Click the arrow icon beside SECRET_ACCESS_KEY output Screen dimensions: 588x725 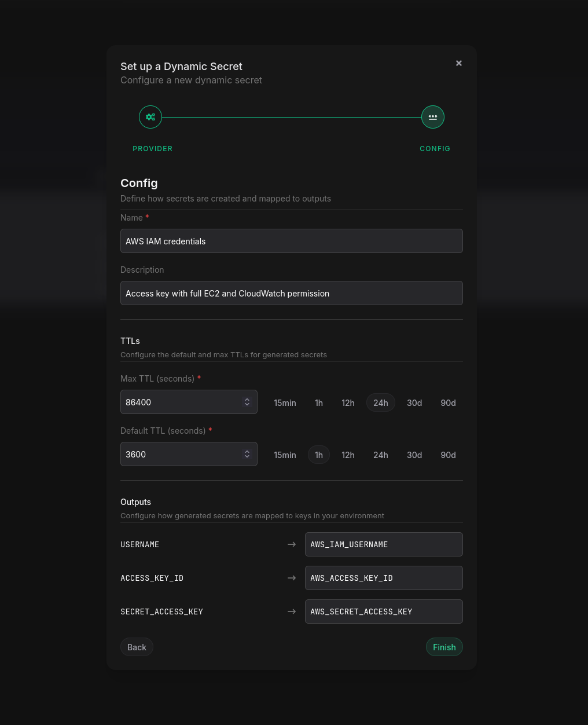coord(292,612)
